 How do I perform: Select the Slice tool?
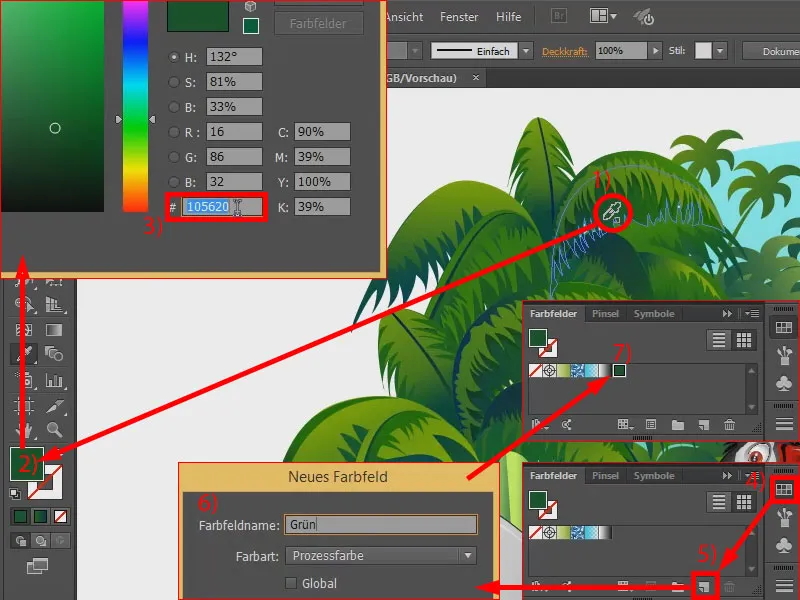(x=54, y=406)
